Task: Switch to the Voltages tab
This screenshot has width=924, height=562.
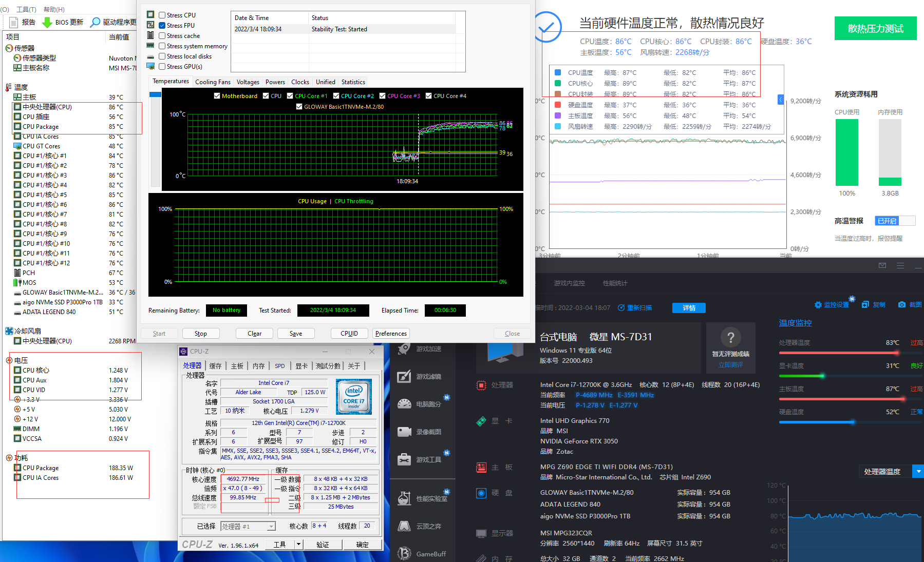Action: coord(248,82)
